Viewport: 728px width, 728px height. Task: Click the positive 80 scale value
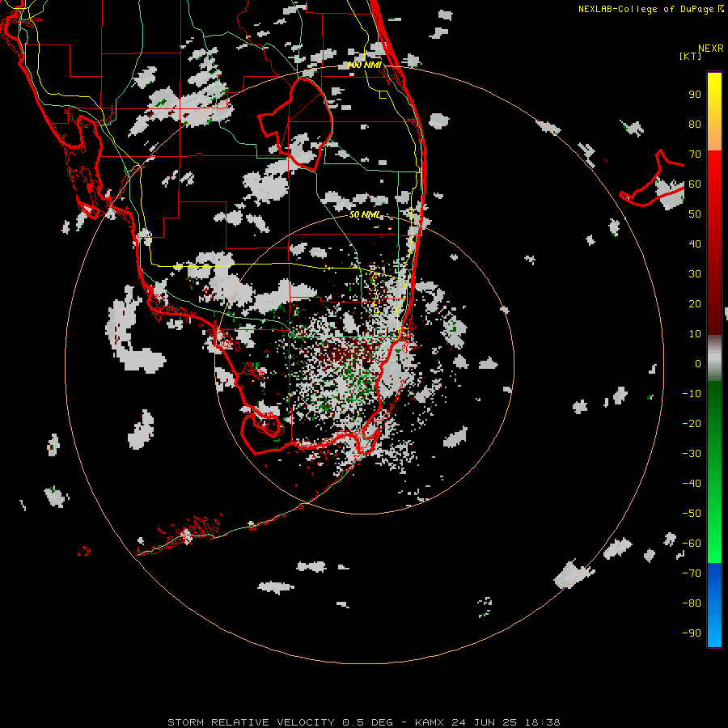coord(695,124)
